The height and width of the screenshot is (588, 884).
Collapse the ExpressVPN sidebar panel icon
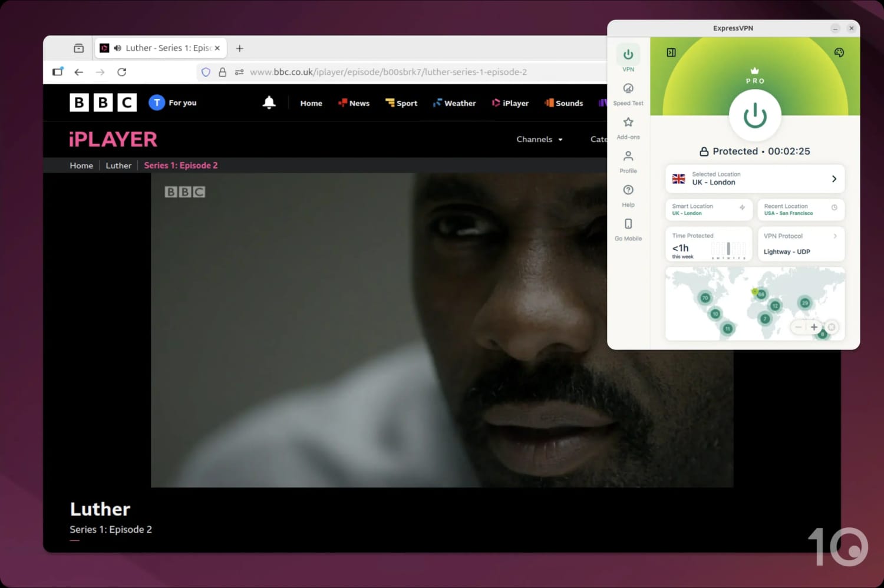(671, 52)
